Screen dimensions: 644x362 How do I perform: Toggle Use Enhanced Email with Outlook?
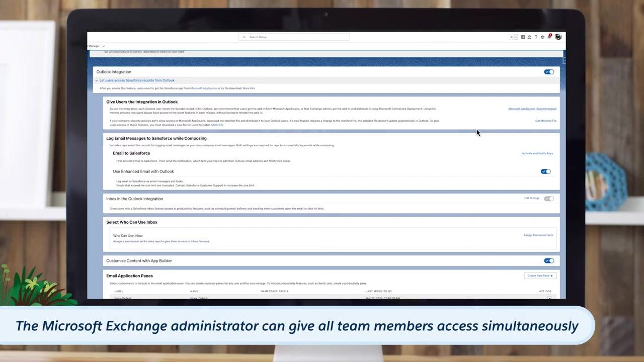coord(546,171)
